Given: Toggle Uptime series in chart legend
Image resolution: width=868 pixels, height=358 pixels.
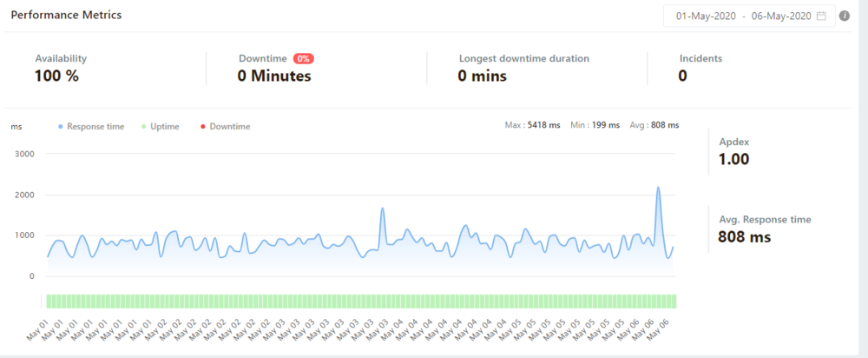Looking at the screenshot, I should (x=164, y=127).
